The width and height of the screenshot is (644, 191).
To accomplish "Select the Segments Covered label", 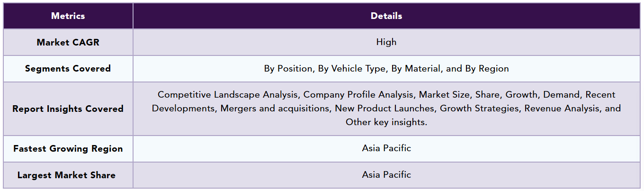I will click(68, 69).
